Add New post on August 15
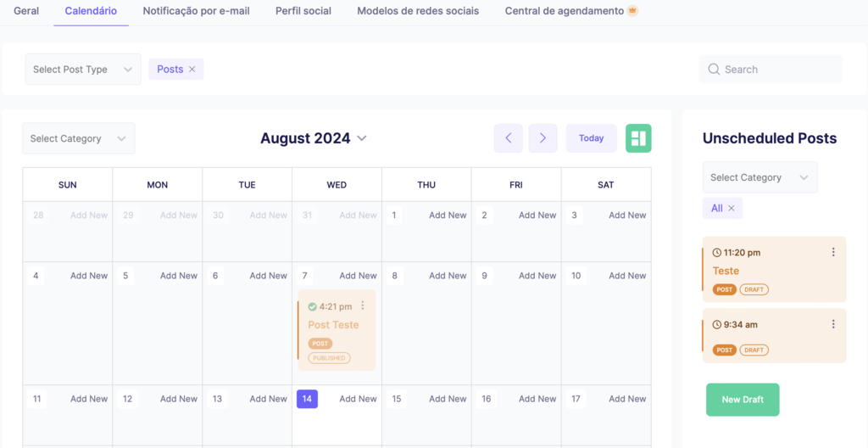This screenshot has height=448, width=868. [448, 399]
